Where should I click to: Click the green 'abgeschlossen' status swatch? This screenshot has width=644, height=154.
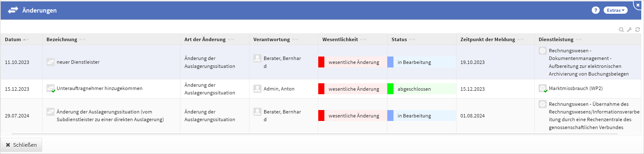[x=390, y=89]
